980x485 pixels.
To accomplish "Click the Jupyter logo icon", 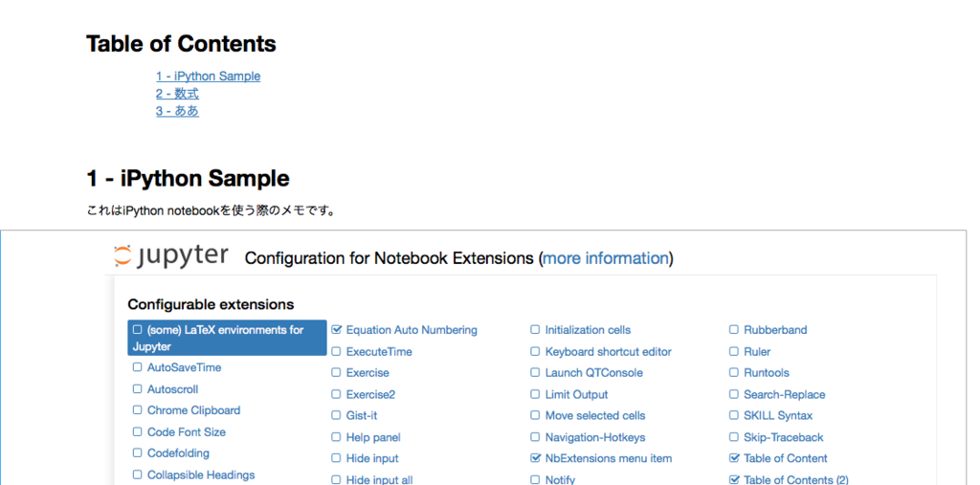I will 170,255.
